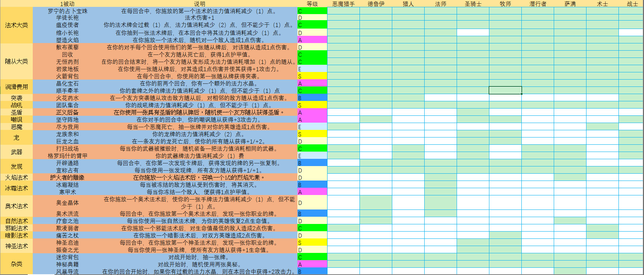Click the outlined active cell in 牧师 column
The height and width of the screenshot is (275, 644).
(x=505, y=90)
